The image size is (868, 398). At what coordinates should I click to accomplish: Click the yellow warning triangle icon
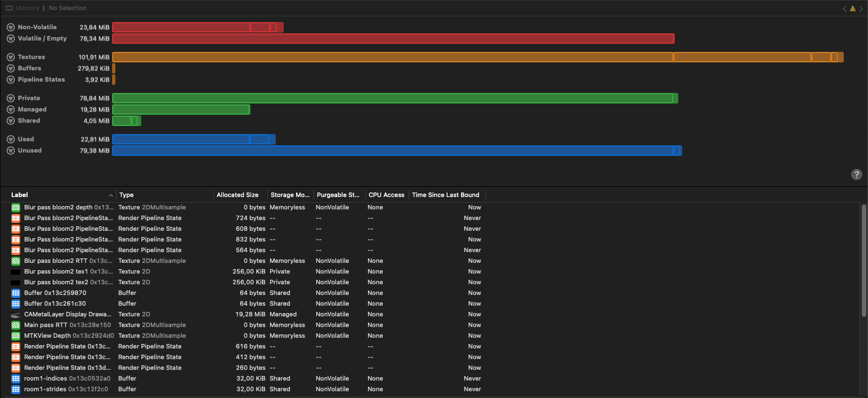853,8
